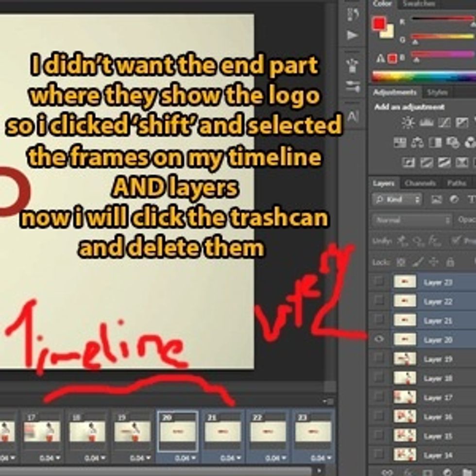The image size is (476, 476).
Task: Add a Photo Filter adjustment
Action: pyautogui.click(x=453, y=142)
